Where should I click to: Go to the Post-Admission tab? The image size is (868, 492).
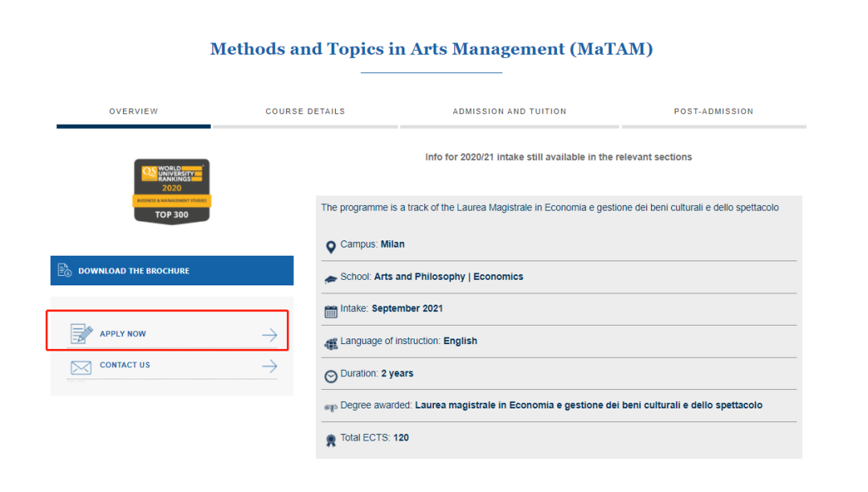[x=714, y=111]
